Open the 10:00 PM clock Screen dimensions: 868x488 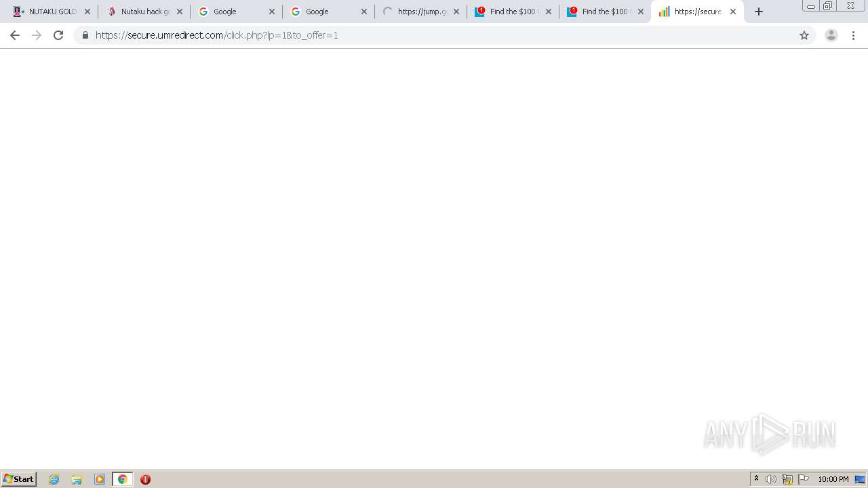tap(833, 479)
